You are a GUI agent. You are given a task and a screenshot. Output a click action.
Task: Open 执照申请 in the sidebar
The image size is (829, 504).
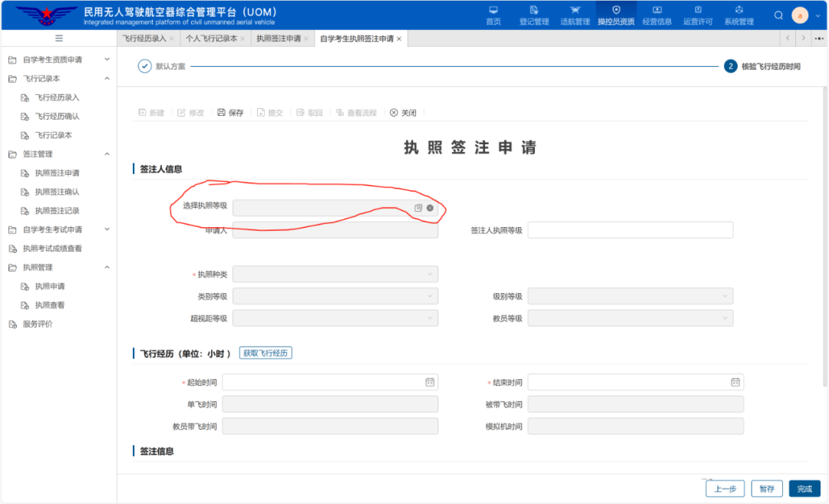50,286
